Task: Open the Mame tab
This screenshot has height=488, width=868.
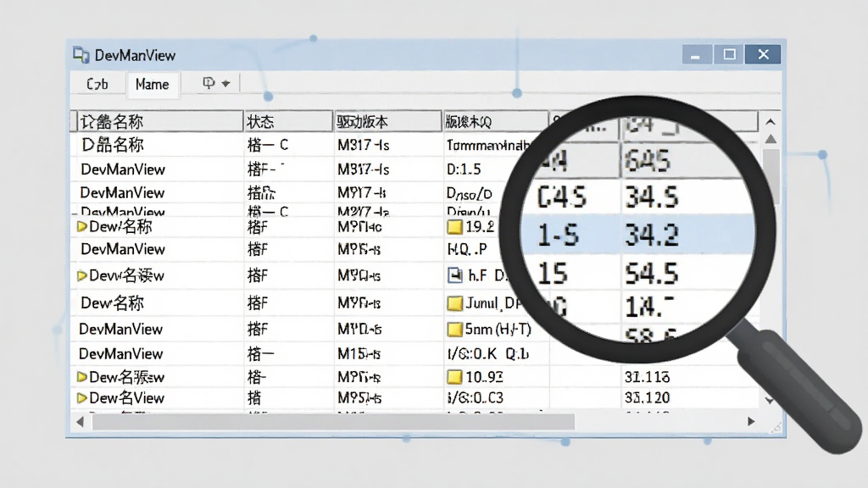Action: tap(153, 84)
